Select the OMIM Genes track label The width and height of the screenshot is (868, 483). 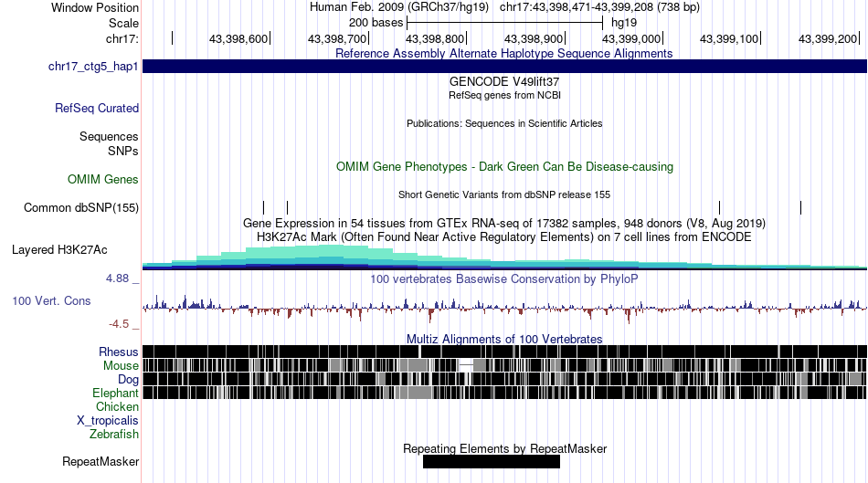[x=102, y=179]
